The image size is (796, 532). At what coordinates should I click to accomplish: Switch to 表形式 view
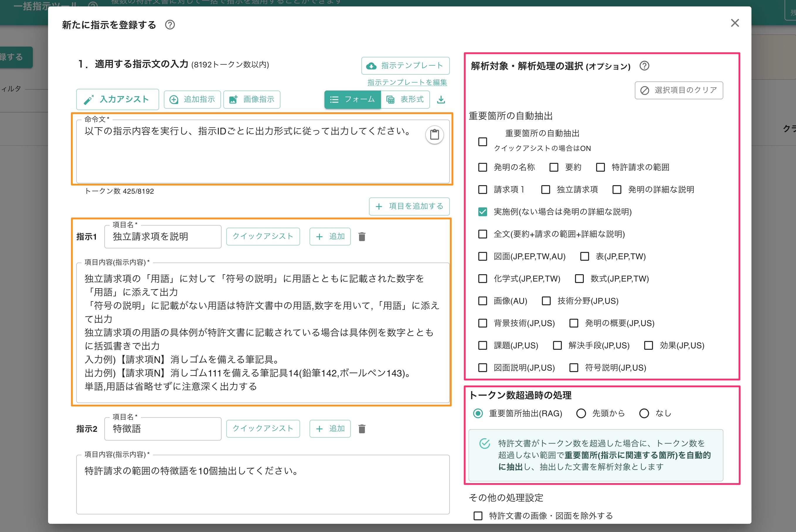click(405, 99)
